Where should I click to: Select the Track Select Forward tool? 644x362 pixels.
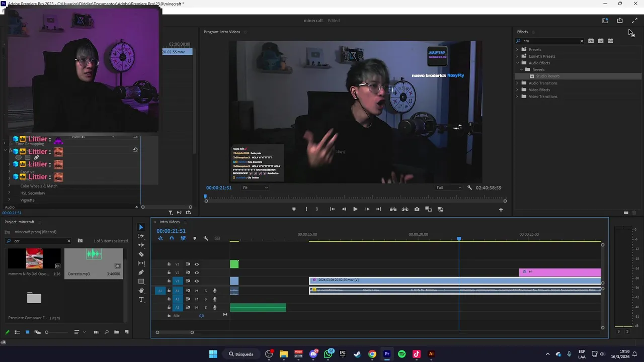(141, 236)
